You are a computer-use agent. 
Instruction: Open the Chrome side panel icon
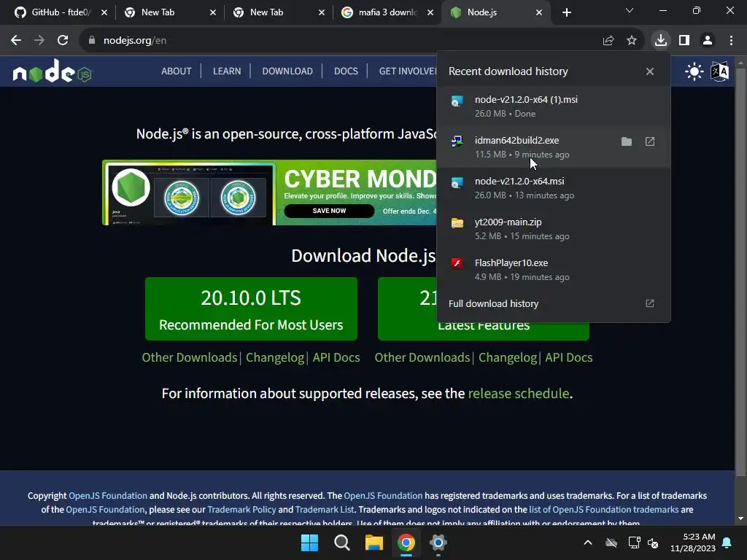point(684,41)
